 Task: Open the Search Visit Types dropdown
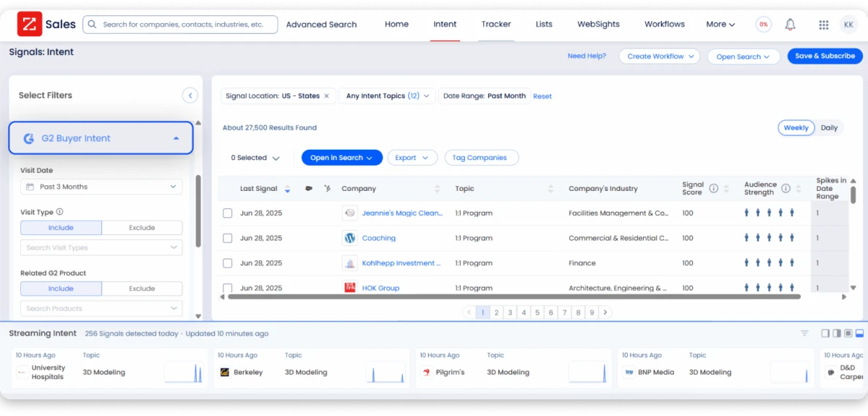point(101,247)
